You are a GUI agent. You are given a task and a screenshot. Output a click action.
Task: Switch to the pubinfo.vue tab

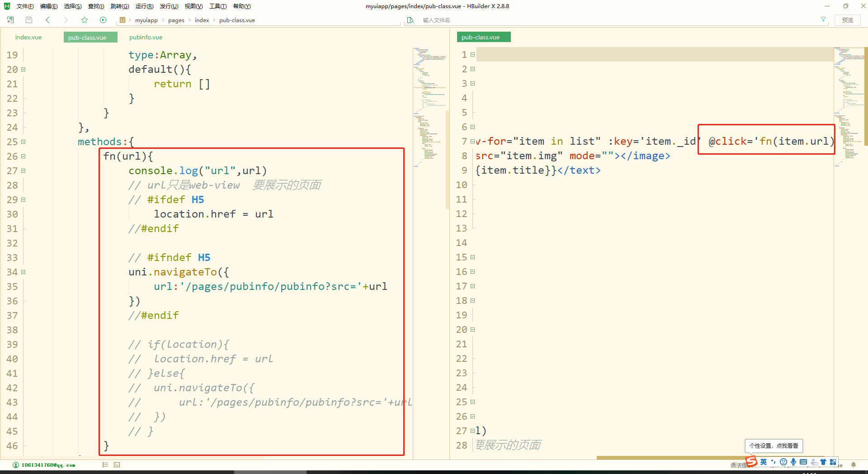(146, 37)
